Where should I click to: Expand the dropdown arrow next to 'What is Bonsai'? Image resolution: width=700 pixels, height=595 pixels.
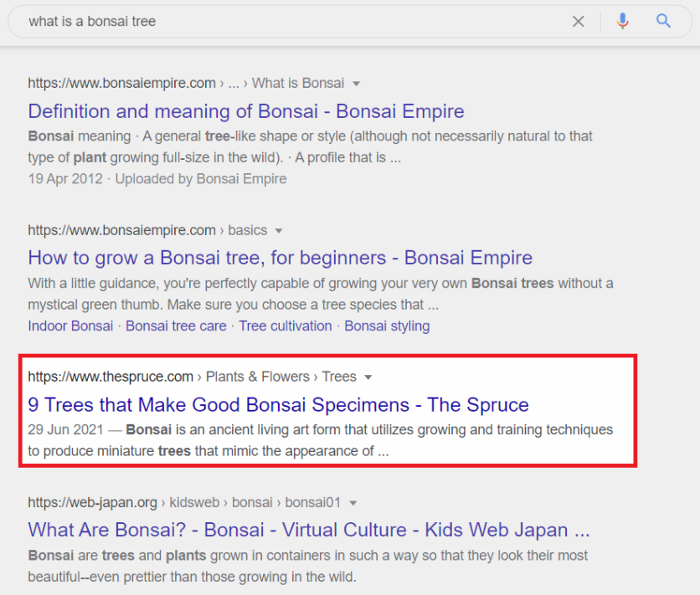pyautogui.click(x=356, y=84)
